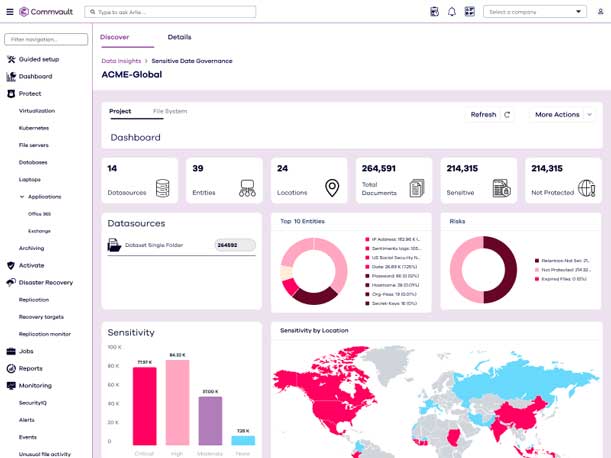
Task: Click the Not Protected globe icon
Action: pos(586,187)
